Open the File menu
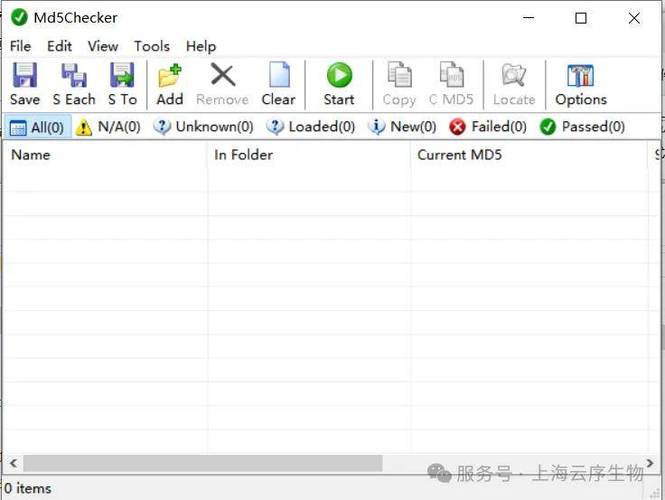This screenshot has height=500, width=665. (x=20, y=46)
